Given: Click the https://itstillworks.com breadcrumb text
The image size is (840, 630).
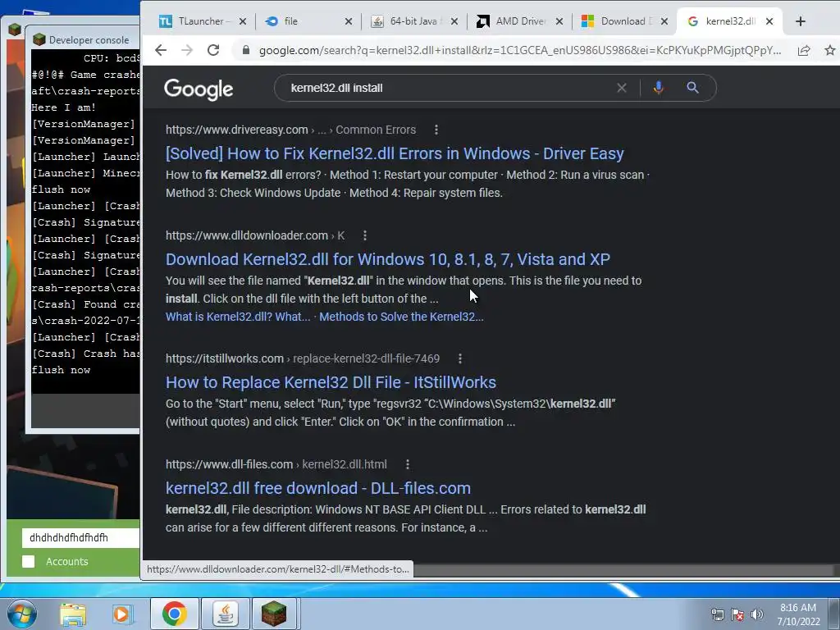Looking at the screenshot, I should [x=225, y=358].
